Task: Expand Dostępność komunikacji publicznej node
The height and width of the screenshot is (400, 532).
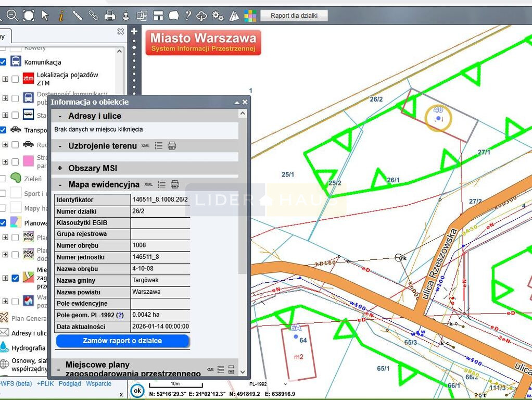Action: (x=5, y=98)
